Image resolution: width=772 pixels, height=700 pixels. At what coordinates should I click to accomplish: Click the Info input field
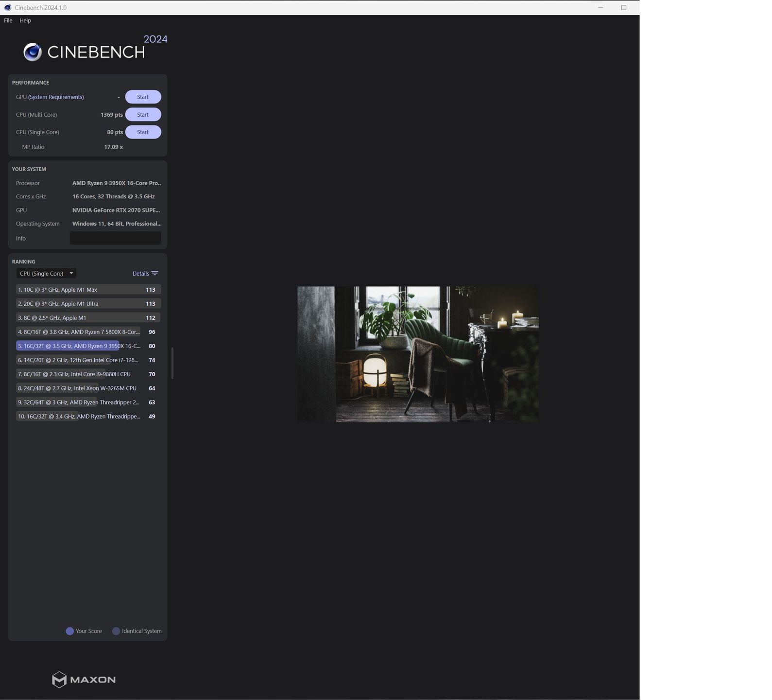pos(116,238)
